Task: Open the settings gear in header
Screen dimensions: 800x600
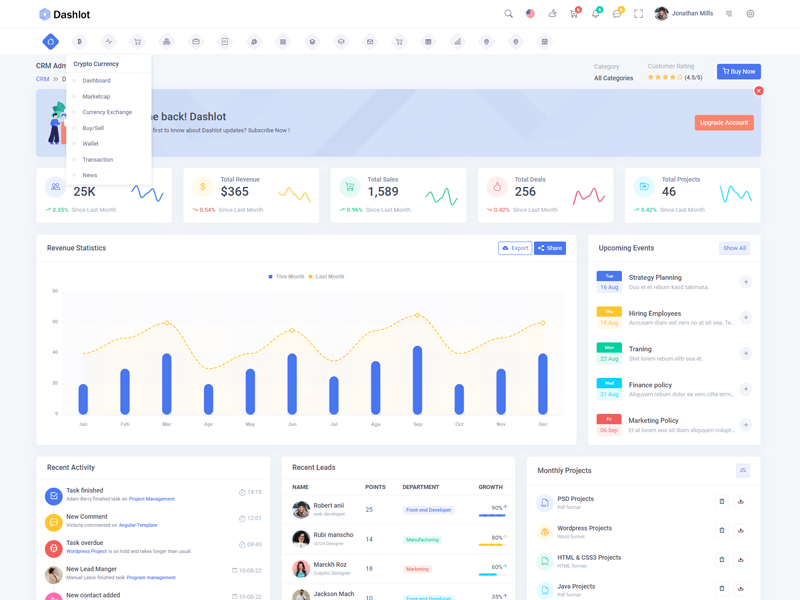Action: pos(750,14)
